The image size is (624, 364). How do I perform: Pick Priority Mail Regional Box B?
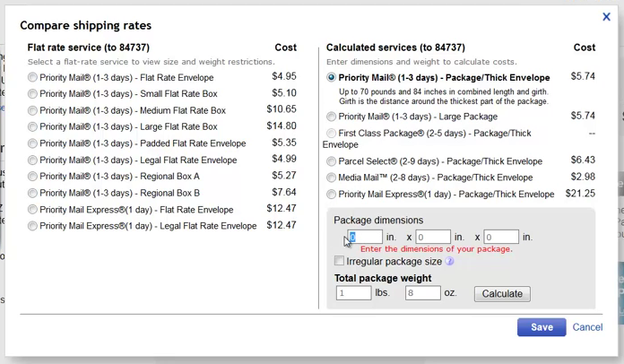(32, 193)
